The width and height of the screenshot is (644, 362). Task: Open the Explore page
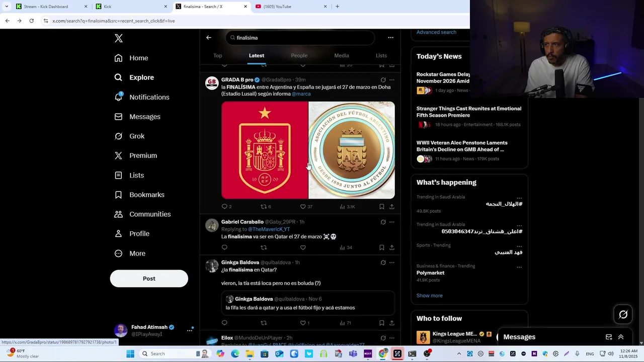(134, 77)
